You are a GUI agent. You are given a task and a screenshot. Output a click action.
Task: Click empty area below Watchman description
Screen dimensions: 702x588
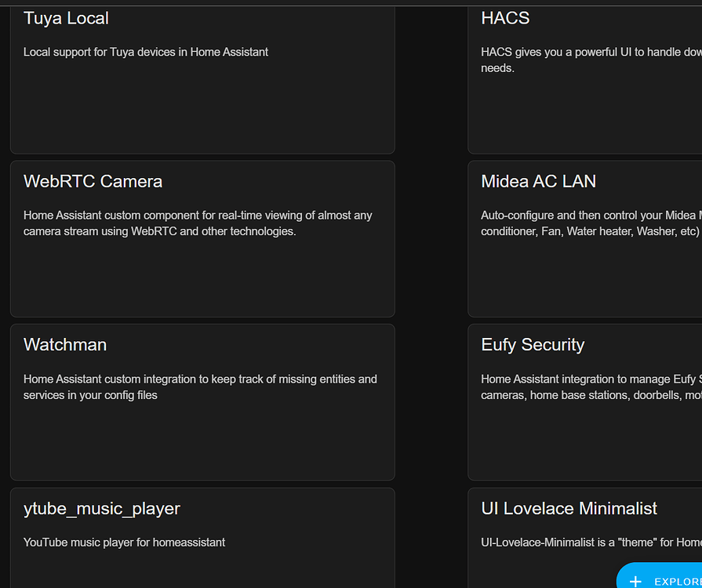click(202, 443)
